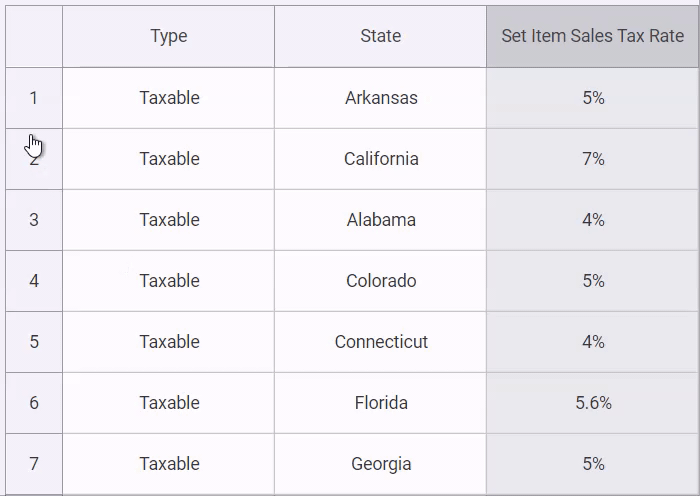
Task: Select row number 7 header
Action: [x=34, y=464]
